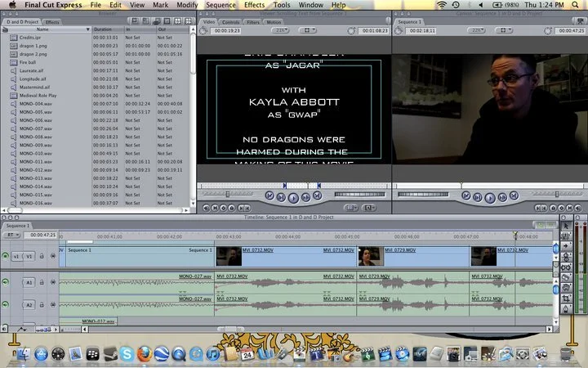Click the Timeline current timecode field
Viewport: 588px width, 368px height.
tap(41, 235)
